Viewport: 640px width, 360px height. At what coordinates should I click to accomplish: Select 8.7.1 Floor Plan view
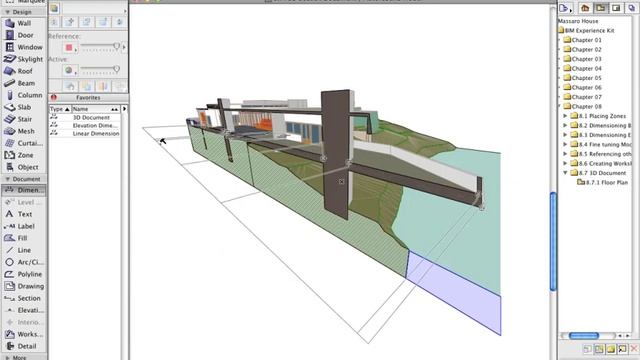(602, 182)
